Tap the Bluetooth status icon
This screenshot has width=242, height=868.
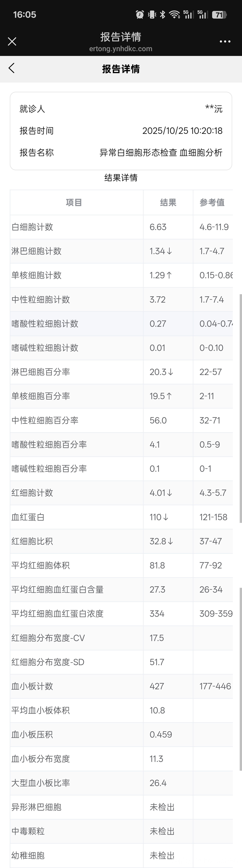(163, 15)
